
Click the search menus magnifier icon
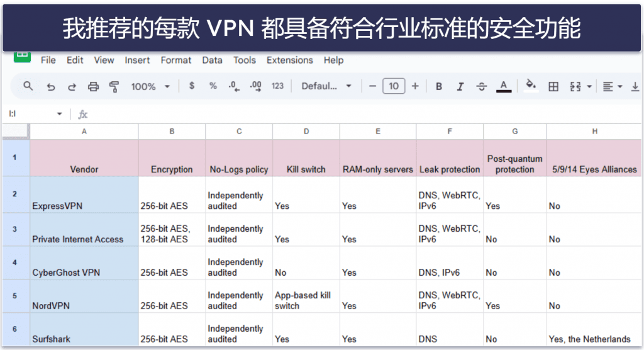pos(28,86)
